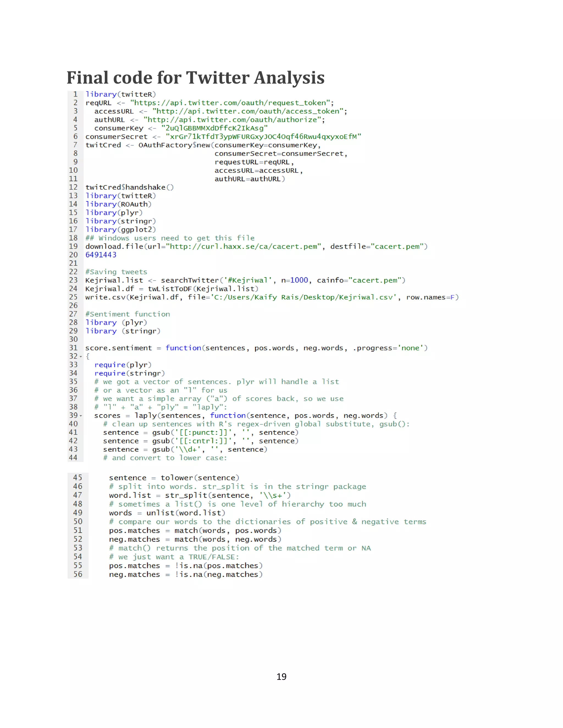This screenshot has height=728, width=563.
Task: Select the reqURL request_token string
Action: click(x=230, y=103)
